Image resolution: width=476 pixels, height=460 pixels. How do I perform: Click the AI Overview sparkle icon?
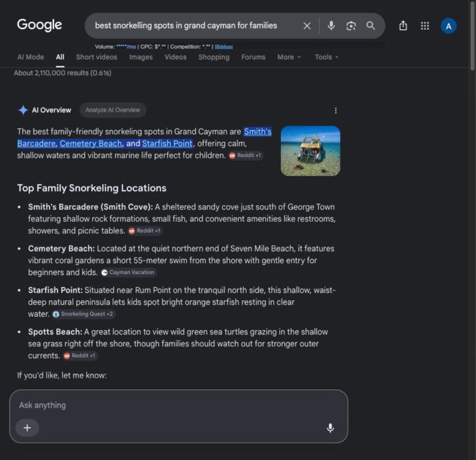pos(23,110)
